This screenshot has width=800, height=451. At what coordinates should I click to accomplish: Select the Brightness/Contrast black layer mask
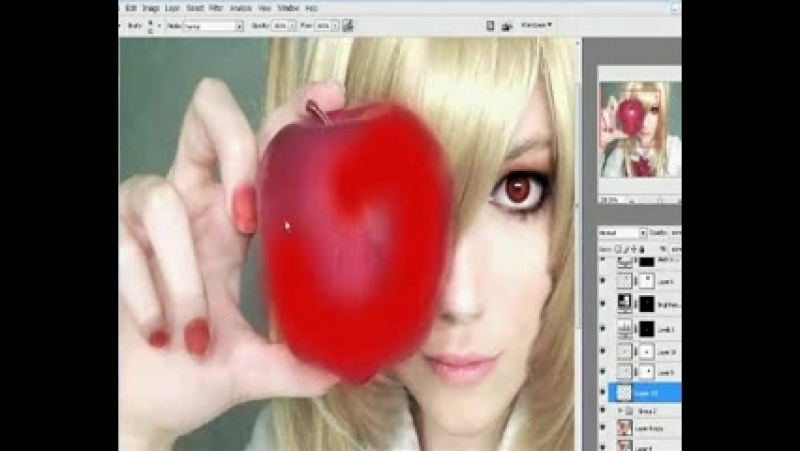646,304
